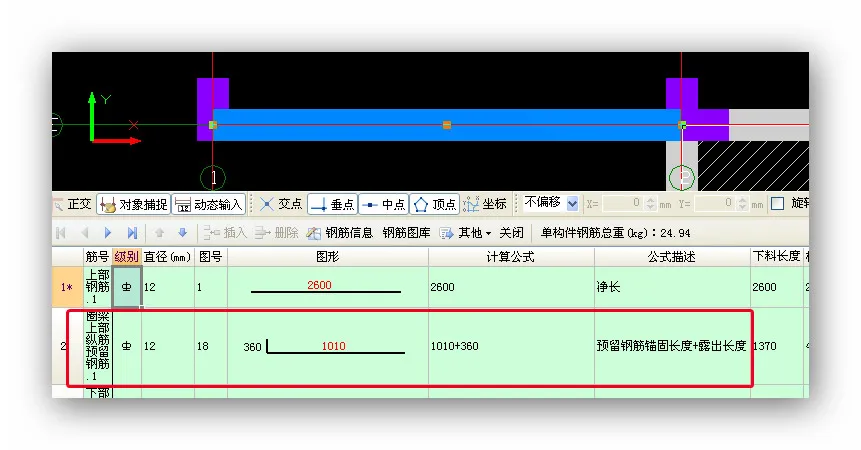This screenshot has height=450, width=861.
Task: Click the 级别 column header
Action: (126, 256)
